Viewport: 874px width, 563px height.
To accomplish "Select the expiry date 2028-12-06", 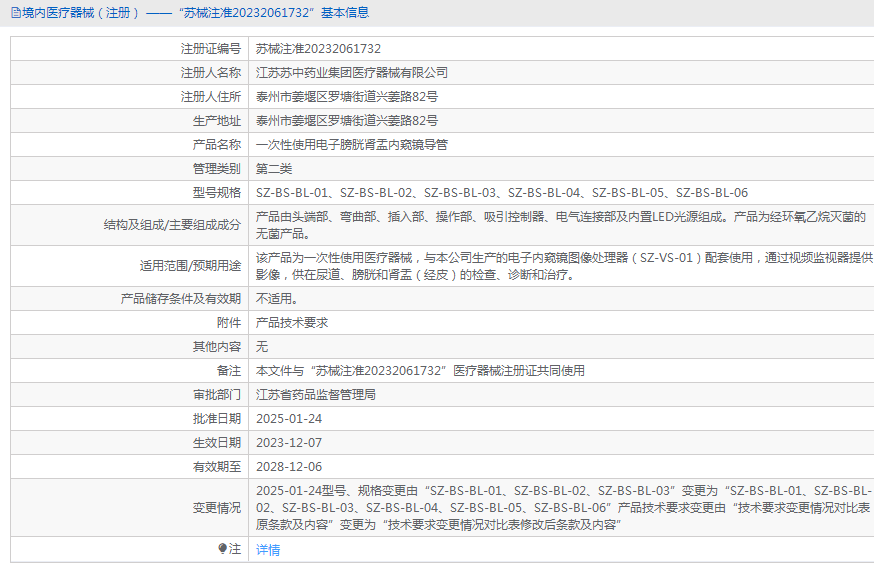I will coord(289,467).
